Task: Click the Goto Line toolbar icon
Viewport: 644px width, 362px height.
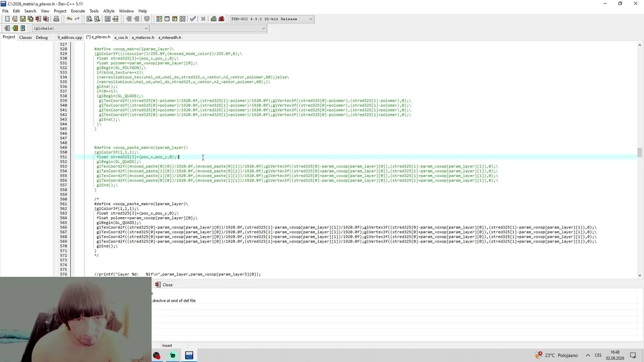Action: 115,19
